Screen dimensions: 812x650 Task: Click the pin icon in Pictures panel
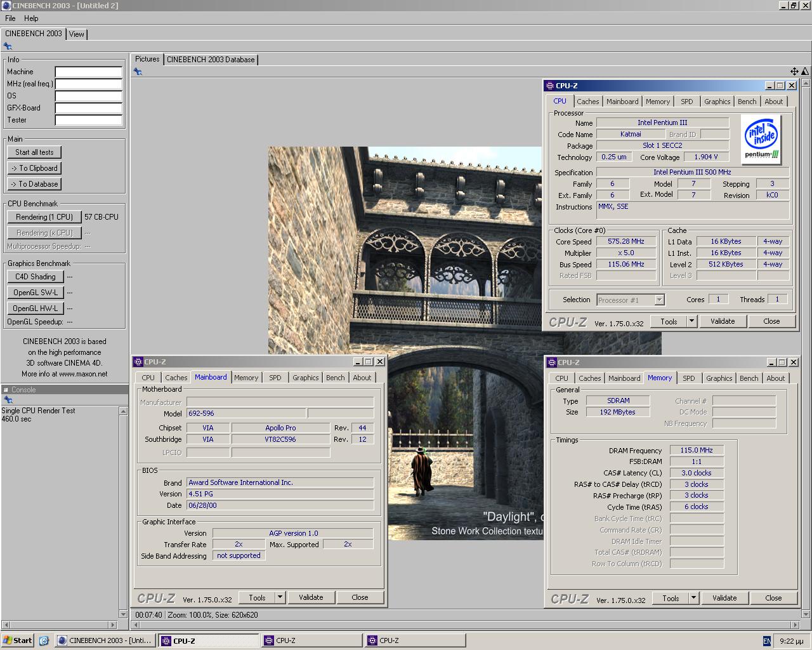tap(138, 72)
